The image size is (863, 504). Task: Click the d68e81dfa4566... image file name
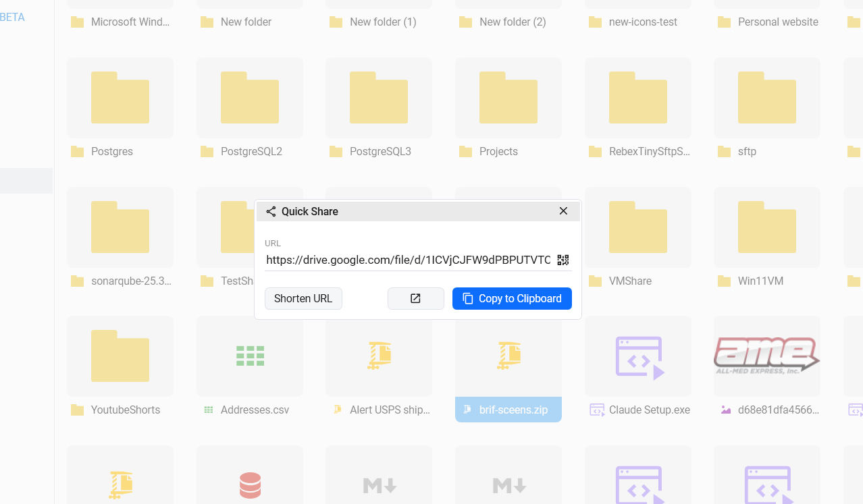tap(778, 410)
